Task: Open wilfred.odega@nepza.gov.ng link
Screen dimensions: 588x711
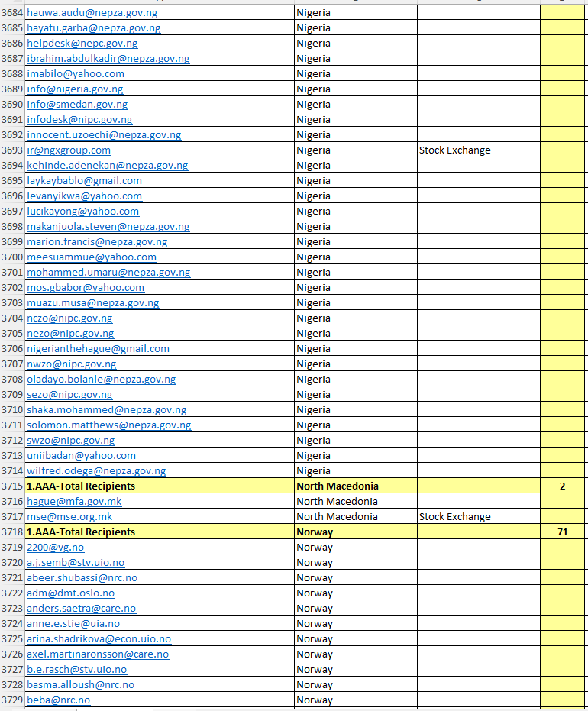Action: [96, 470]
